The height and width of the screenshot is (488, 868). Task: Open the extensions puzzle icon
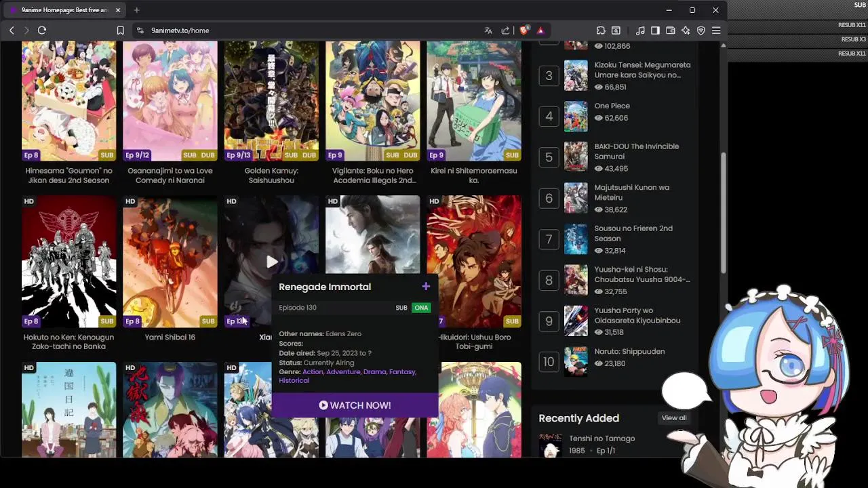[x=601, y=30]
